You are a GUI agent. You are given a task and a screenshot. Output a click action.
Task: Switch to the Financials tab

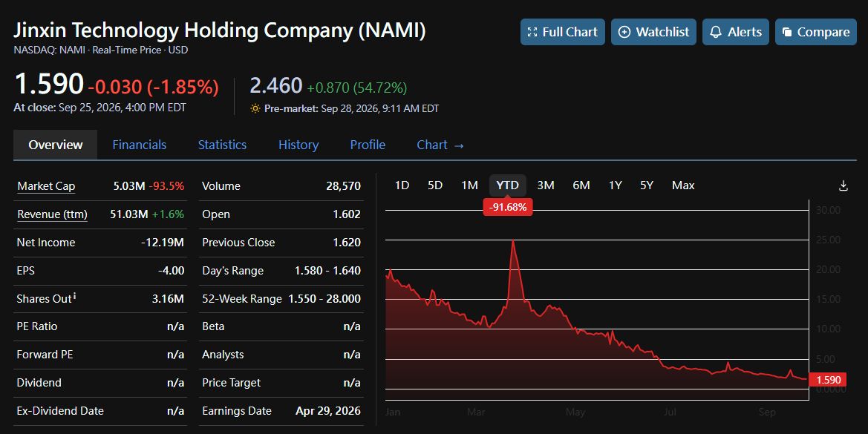point(140,145)
